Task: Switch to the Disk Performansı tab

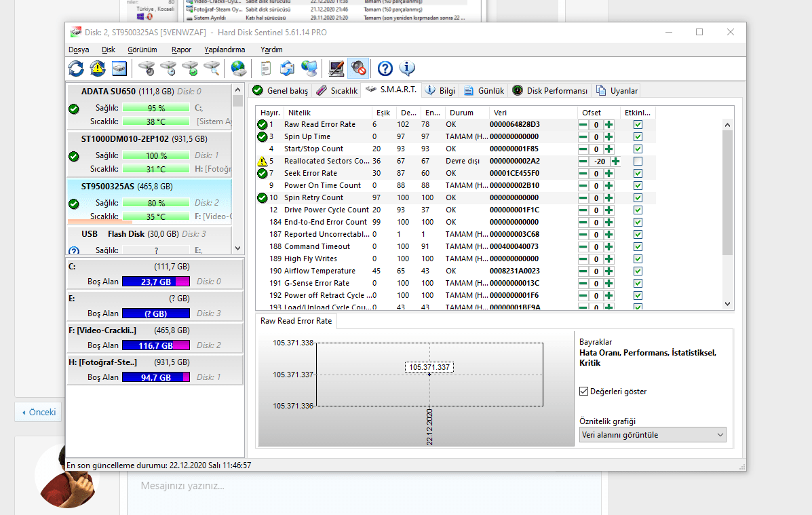Action: pyautogui.click(x=550, y=91)
